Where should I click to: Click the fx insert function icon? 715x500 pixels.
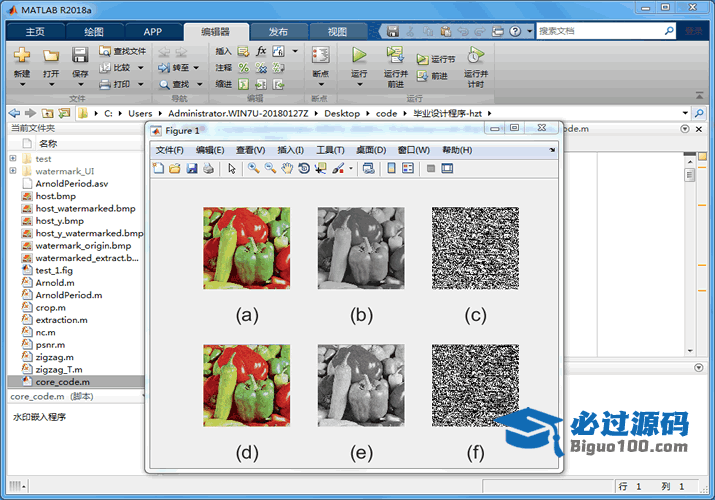pyautogui.click(x=261, y=51)
